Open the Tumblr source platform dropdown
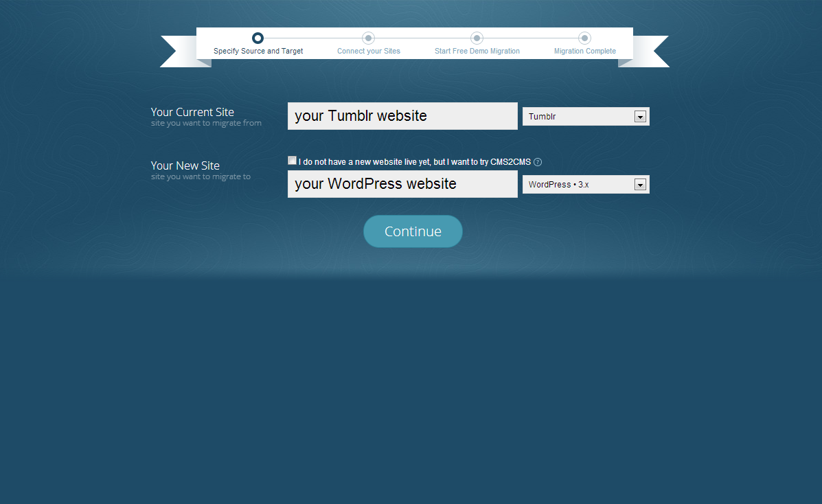 pyautogui.click(x=586, y=117)
